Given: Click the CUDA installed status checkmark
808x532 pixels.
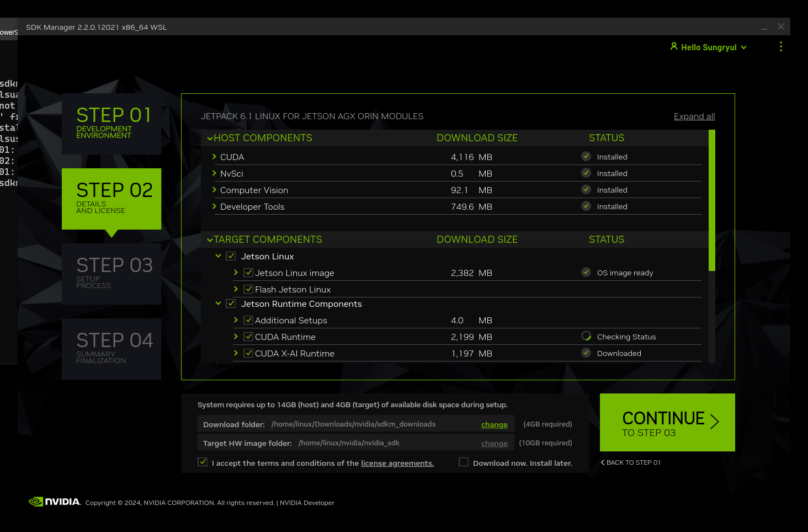Looking at the screenshot, I should click(x=586, y=157).
